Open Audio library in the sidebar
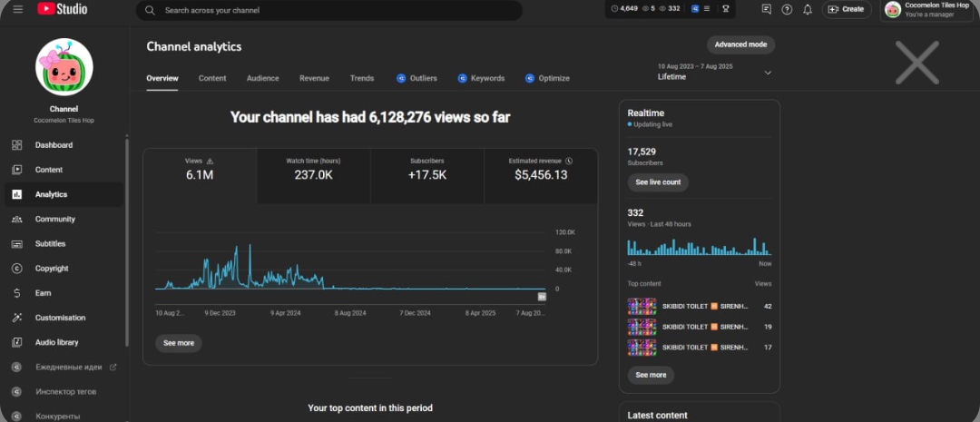This screenshot has height=422, width=980. click(x=64, y=342)
